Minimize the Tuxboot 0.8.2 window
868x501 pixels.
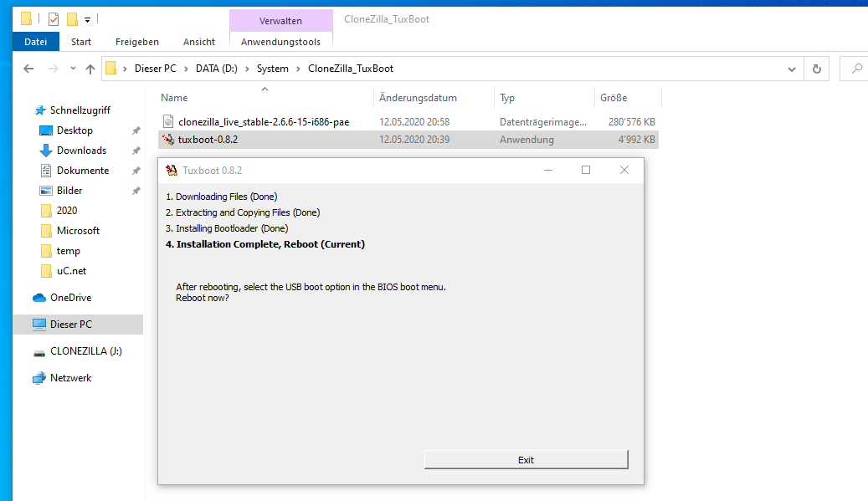click(x=548, y=171)
